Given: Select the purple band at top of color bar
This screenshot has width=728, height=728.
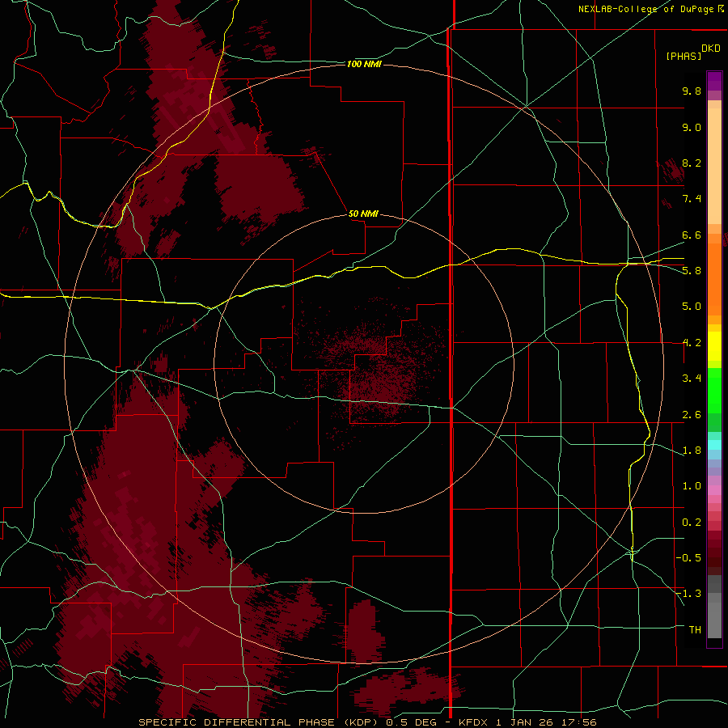Looking at the screenshot, I should [714, 81].
